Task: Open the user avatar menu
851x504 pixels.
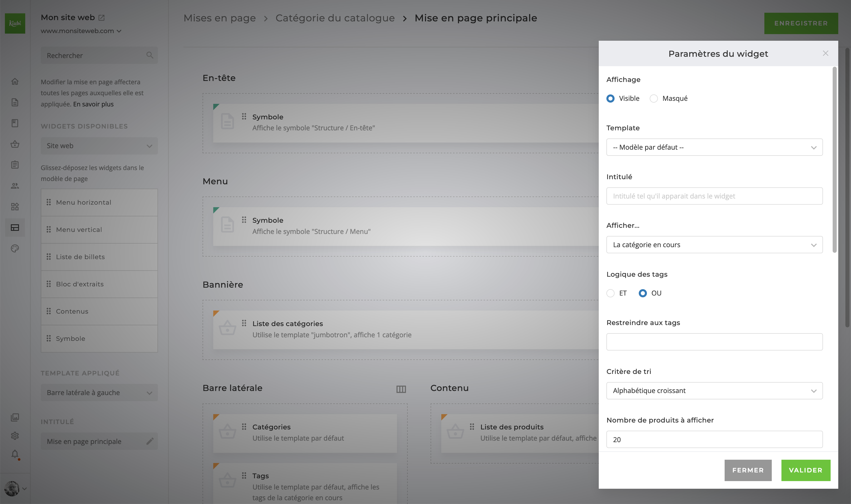Action: (15, 489)
